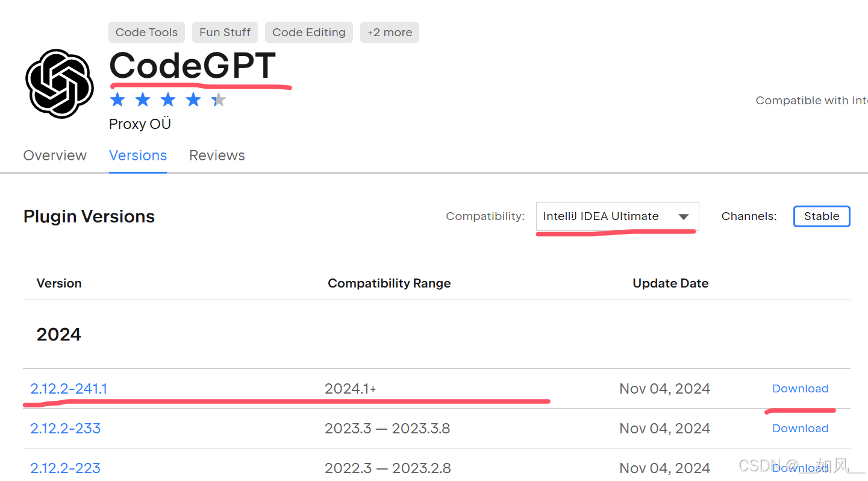Click the Update Date column header
The image size is (868, 481).
670,283
